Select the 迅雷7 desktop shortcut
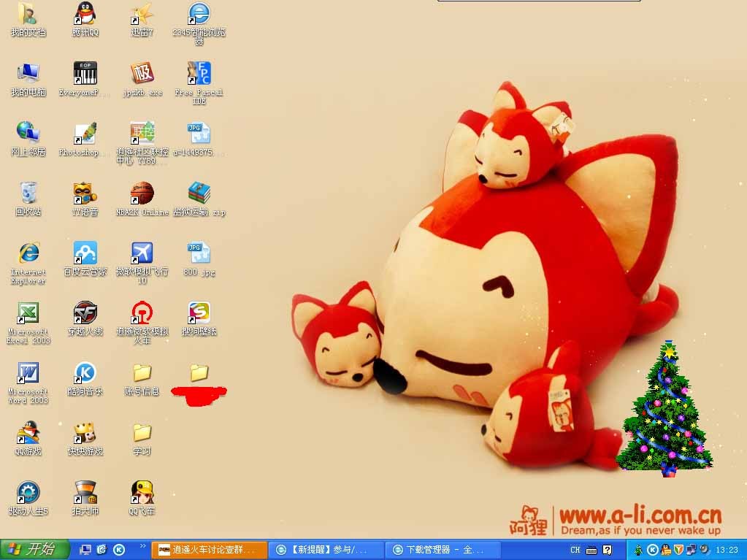Image resolution: width=747 pixels, height=560 pixels. pyautogui.click(x=142, y=14)
